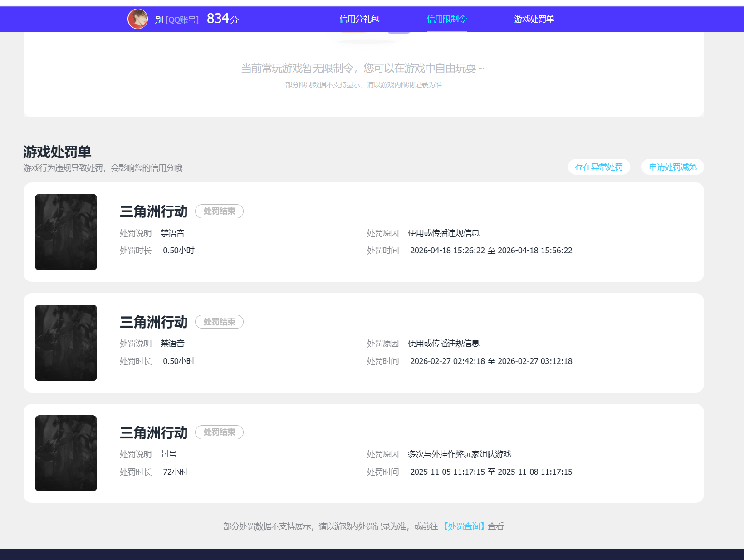The image size is (744, 560).
Task: Click 三角洲行动 title of 2026-02-27 record
Action: click(x=154, y=322)
